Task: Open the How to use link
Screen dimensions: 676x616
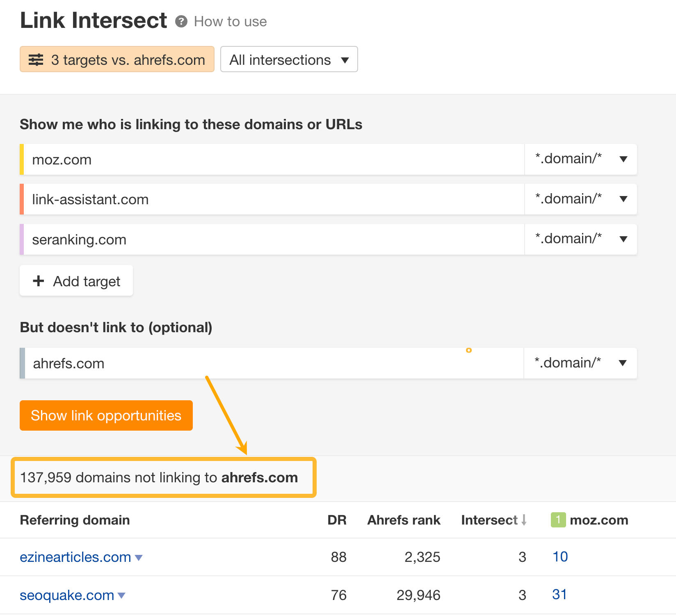Action: (230, 21)
